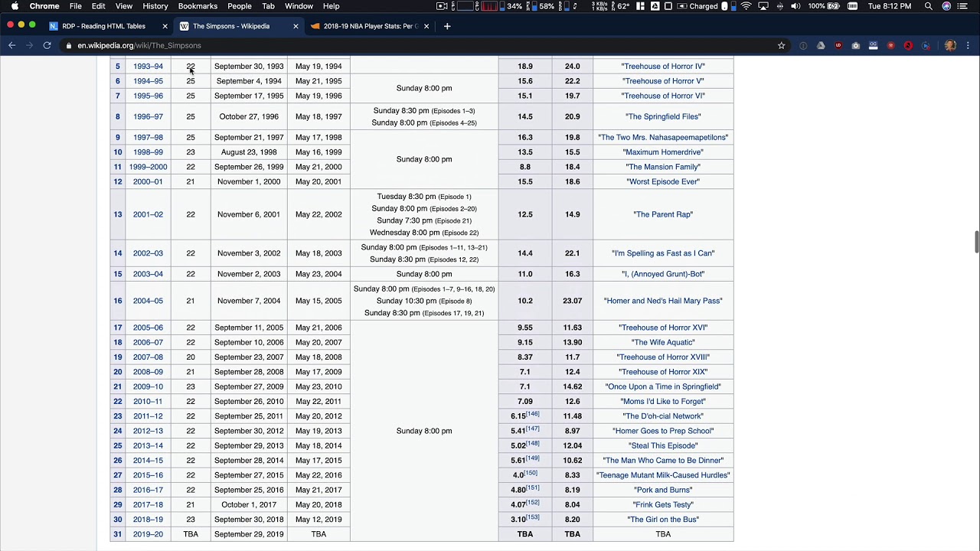Open Chrome's three-dot menu
The image size is (980, 551).
coord(968,45)
